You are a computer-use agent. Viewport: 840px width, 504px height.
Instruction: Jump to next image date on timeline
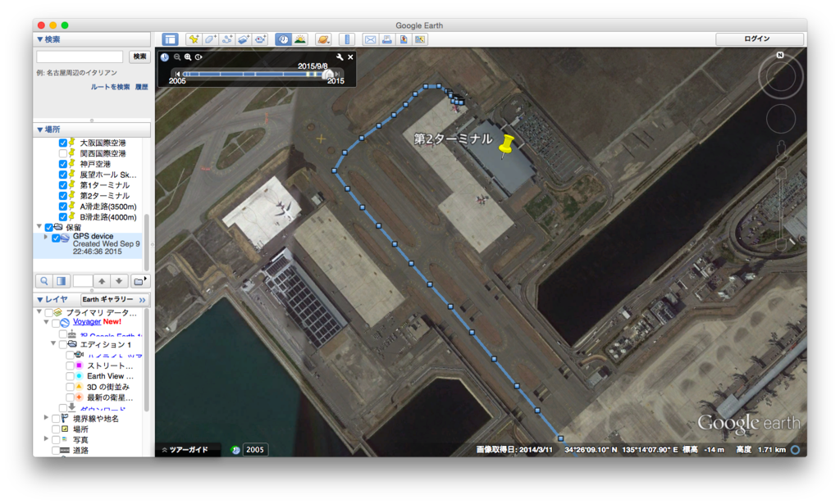pyautogui.click(x=337, y=74)
